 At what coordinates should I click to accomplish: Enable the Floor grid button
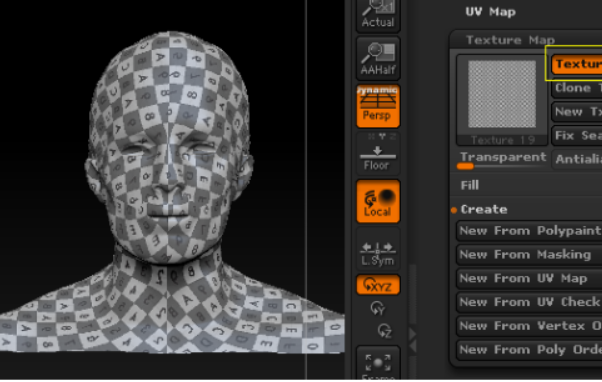(x=378, y=154)
